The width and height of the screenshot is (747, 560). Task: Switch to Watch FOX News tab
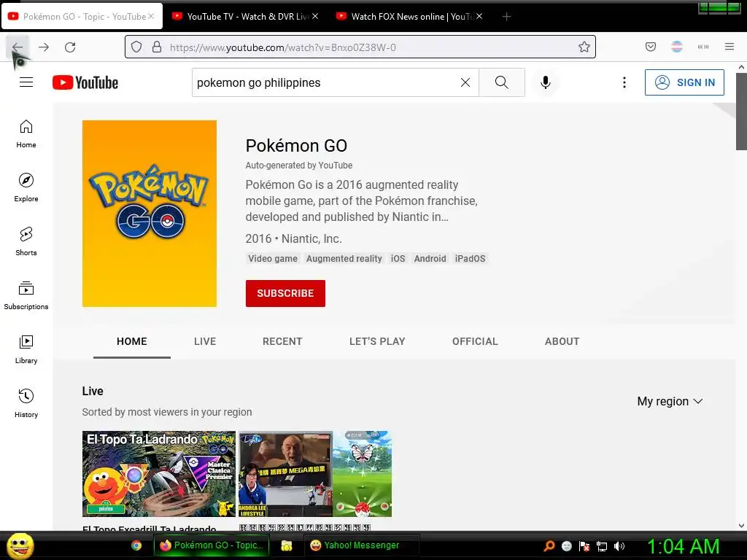[410, 17]
